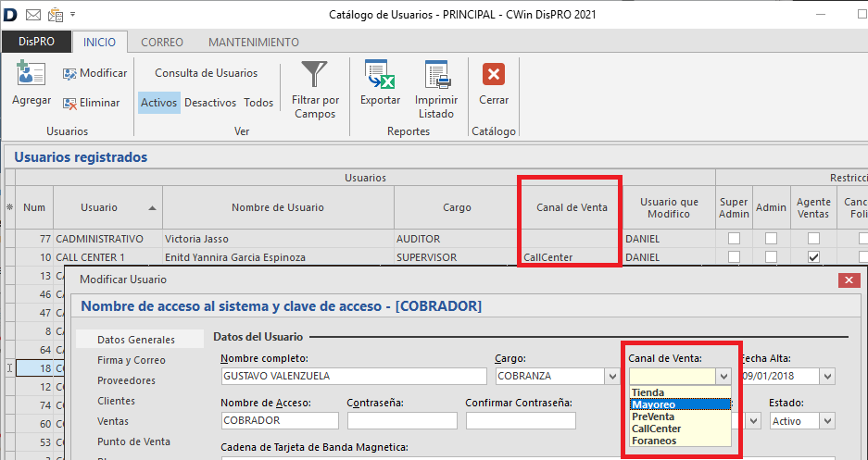Click the AUDITOR cell of CADMINISTRATIVO row

tap(458, 239)
